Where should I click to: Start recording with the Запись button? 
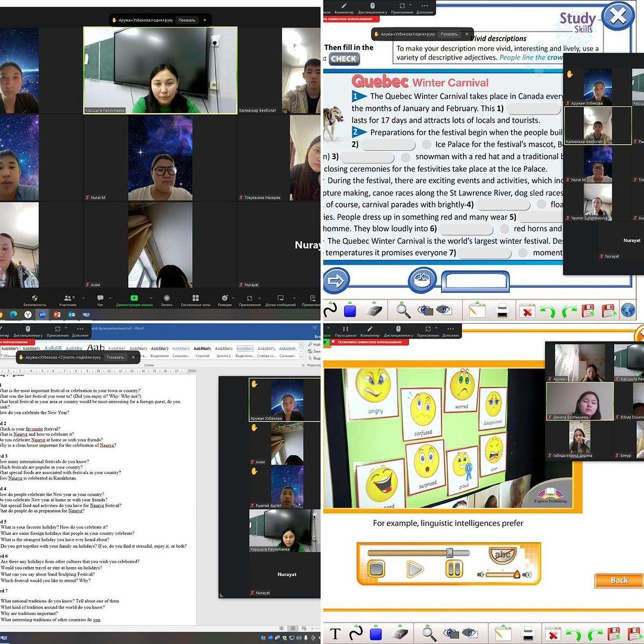167,300
